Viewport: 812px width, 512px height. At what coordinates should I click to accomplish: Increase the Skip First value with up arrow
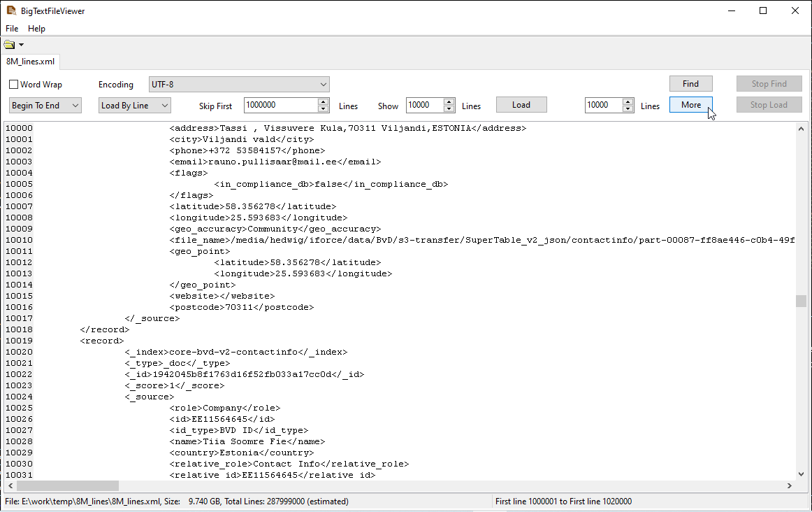click(x=323, y=102)
